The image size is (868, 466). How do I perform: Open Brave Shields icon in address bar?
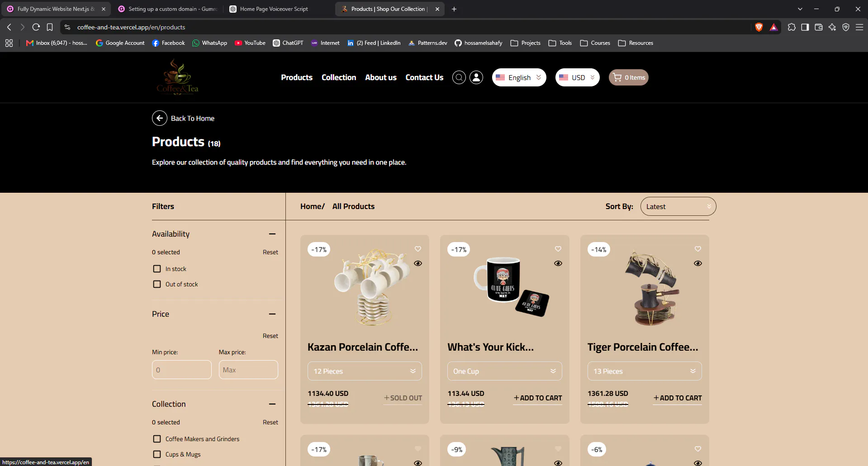point(759,27)
